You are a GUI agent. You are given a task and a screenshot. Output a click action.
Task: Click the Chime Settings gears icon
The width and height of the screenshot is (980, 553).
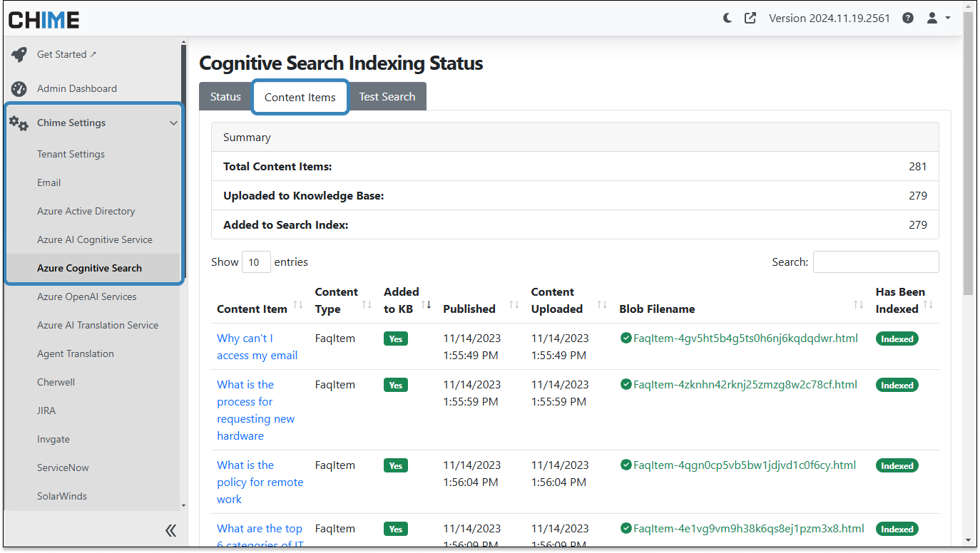coord(19,123)
